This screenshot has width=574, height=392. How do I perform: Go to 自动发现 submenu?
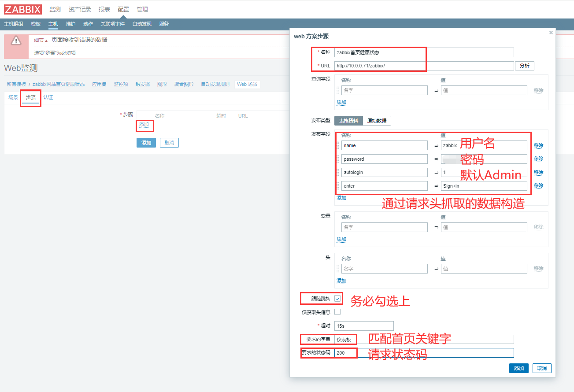142,24
